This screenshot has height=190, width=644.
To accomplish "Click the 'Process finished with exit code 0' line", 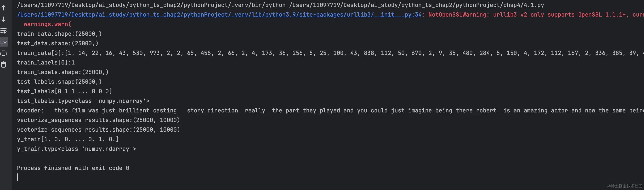I will click(x=73, y=168).
